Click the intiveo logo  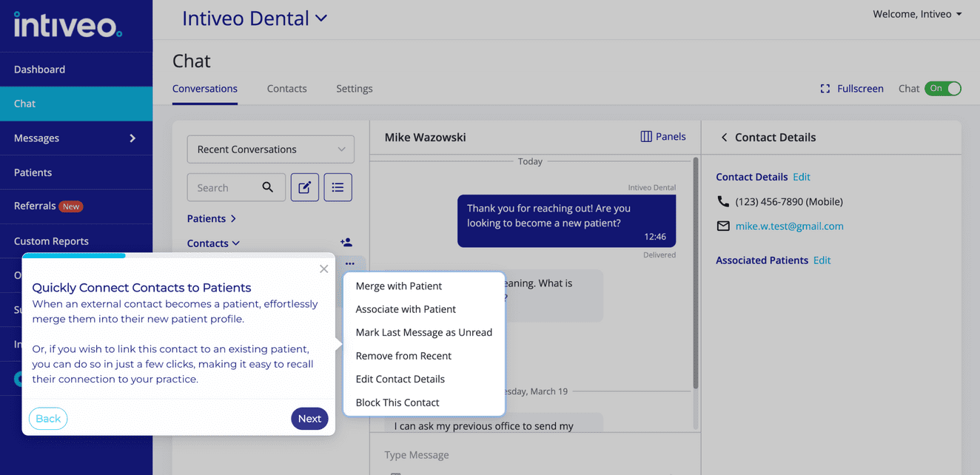click(x=67, y=24)
